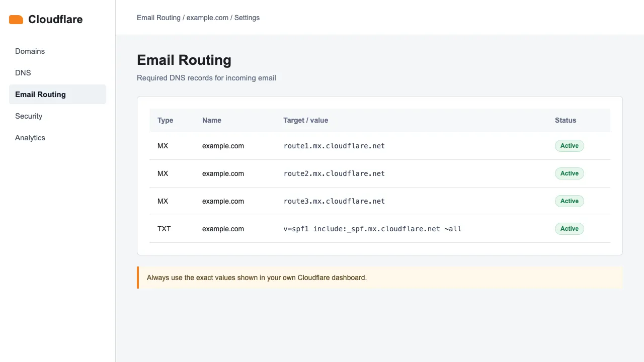The height and width of the screenshot is (362, 644).
Task: Click the Active badge for route3
Action: pyautogui.click(x=570, y=201)
